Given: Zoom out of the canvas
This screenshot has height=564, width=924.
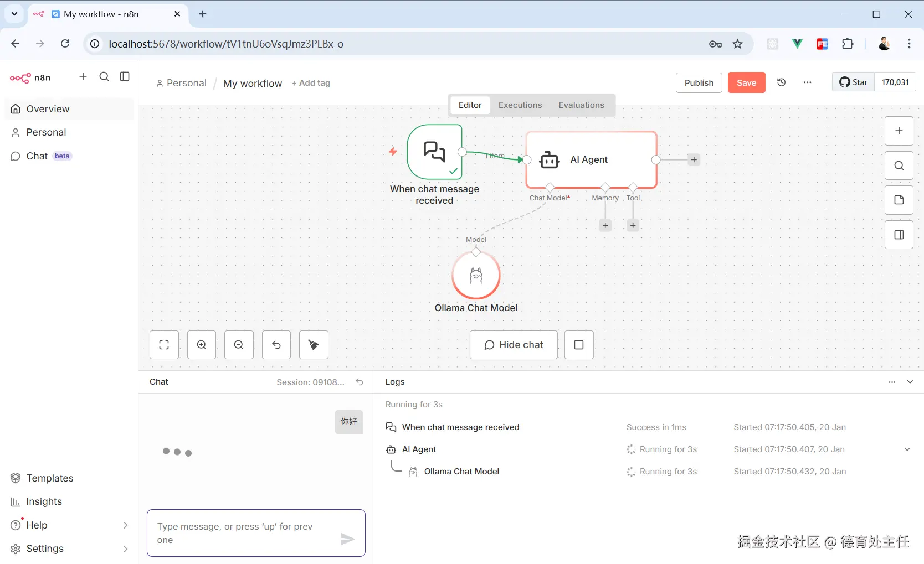Looking at the screenshot, I should [x=239, y=345].
